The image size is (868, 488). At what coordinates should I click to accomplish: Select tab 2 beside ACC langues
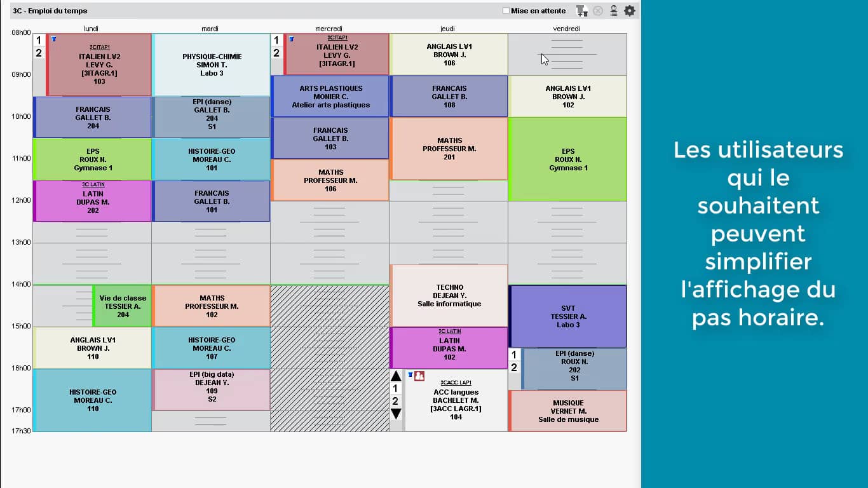pyautogui.click(x=395, y=401)
